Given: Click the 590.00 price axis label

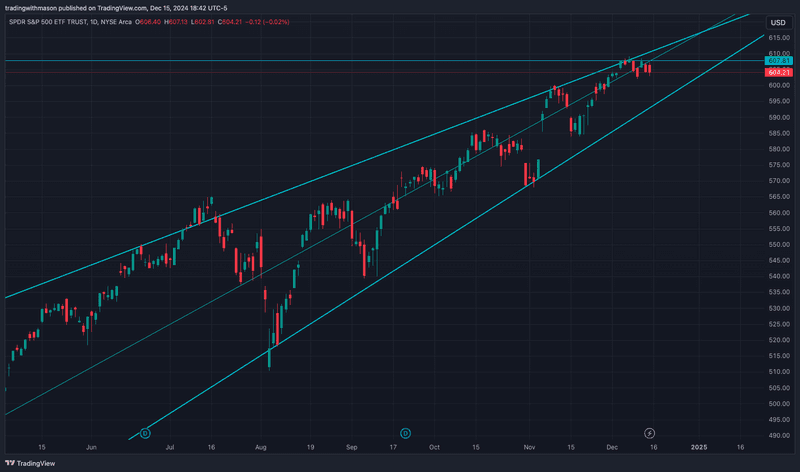Looking at the screenshot, I should click(779, 117).
